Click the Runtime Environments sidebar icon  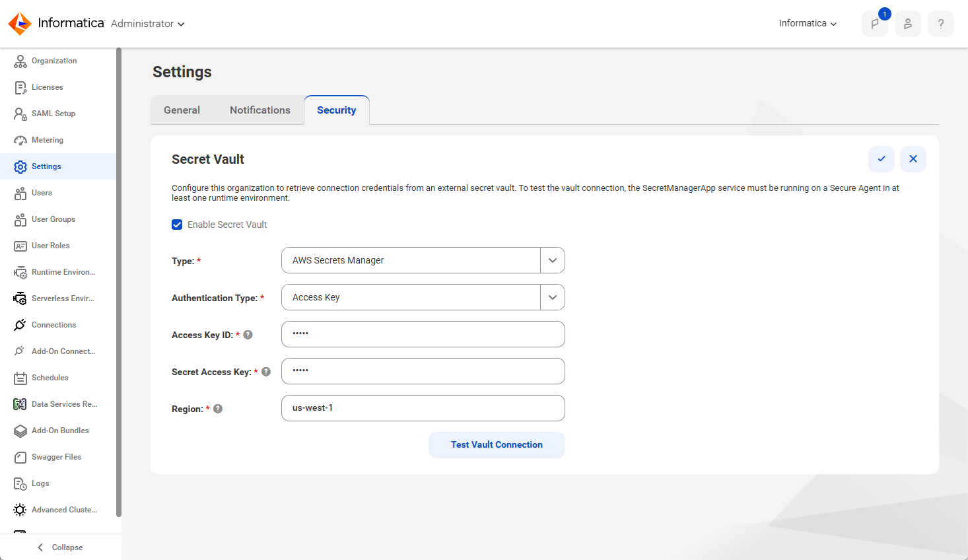coord(20,273)
